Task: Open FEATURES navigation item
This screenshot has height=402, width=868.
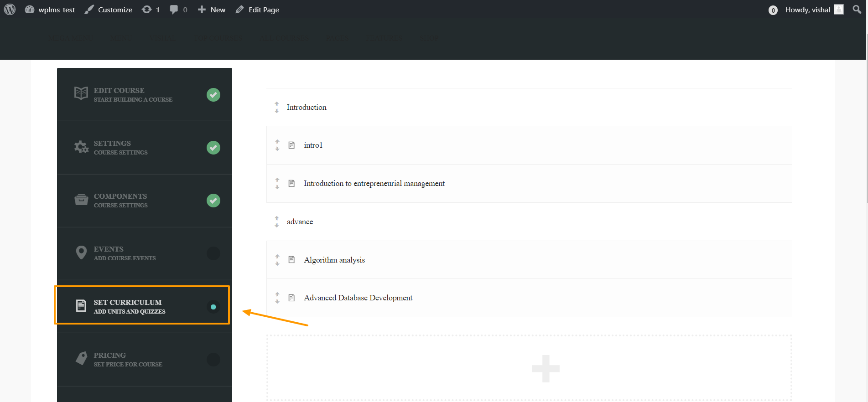Action: [x=384, y=38]
